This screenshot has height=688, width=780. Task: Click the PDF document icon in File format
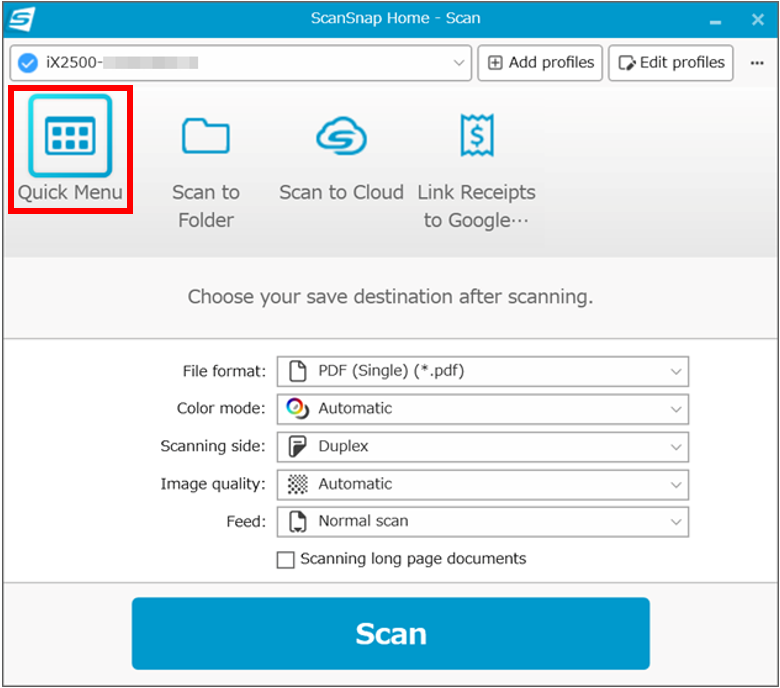[297, 371]
